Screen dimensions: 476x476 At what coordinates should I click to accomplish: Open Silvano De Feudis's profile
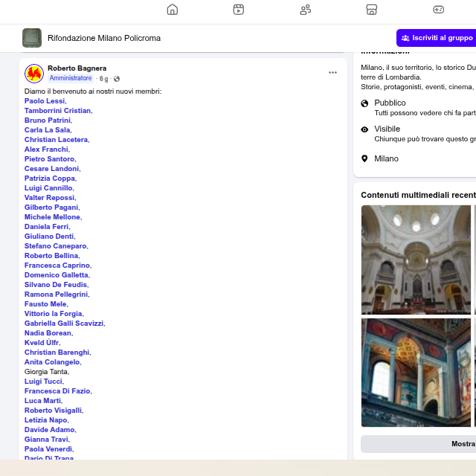56,285
